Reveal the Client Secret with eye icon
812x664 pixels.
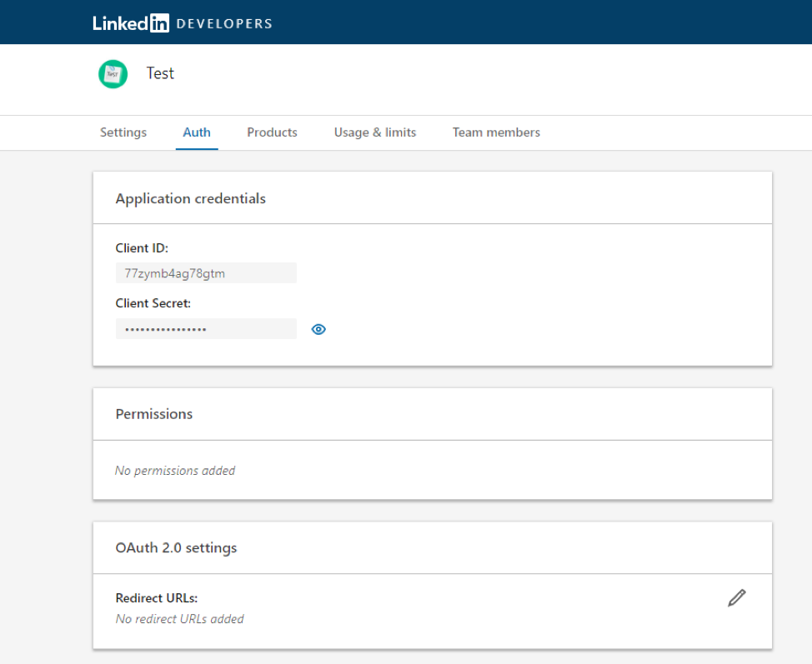pyautogui.click(x=318, y=329)
